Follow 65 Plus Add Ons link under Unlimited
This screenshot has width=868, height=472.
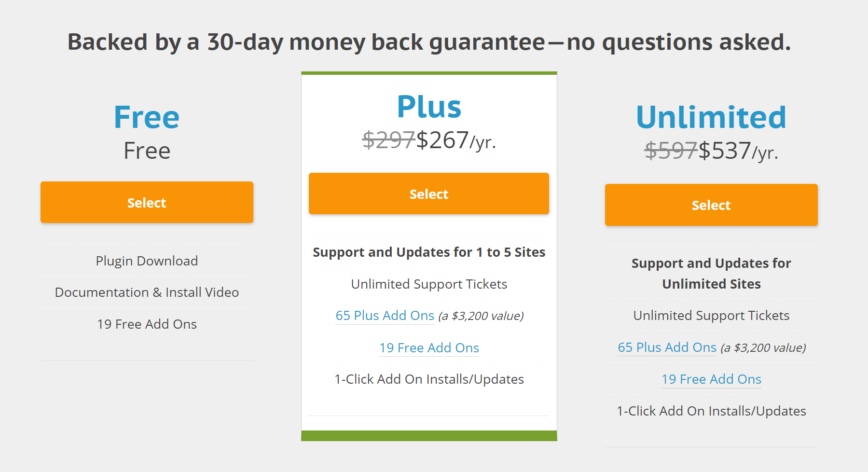[667, 347]
